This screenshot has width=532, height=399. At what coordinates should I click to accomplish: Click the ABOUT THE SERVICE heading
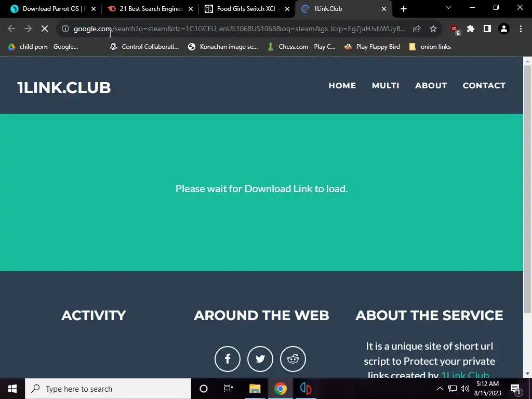(429, 315)
